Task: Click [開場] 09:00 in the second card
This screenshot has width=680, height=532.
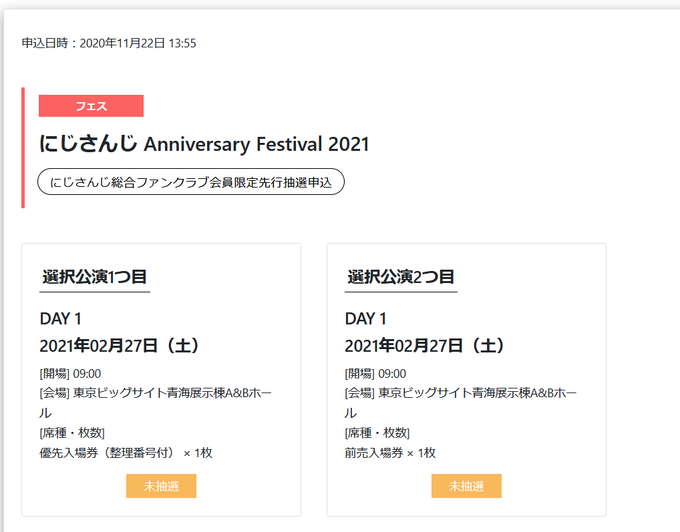Action: (376, 374)
